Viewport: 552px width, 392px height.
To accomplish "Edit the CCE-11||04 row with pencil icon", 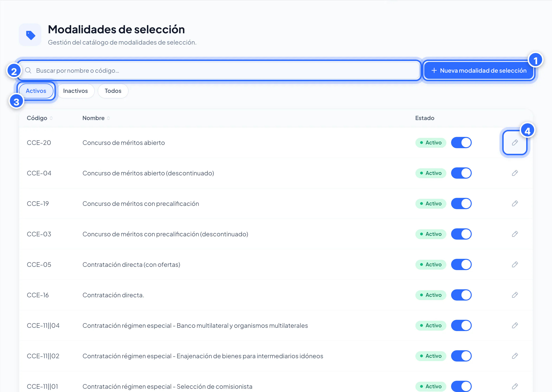I will 514,325.
